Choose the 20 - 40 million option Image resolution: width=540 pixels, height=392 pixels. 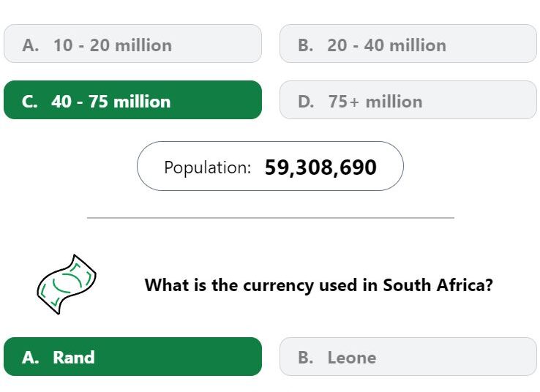tap(408, 44)
